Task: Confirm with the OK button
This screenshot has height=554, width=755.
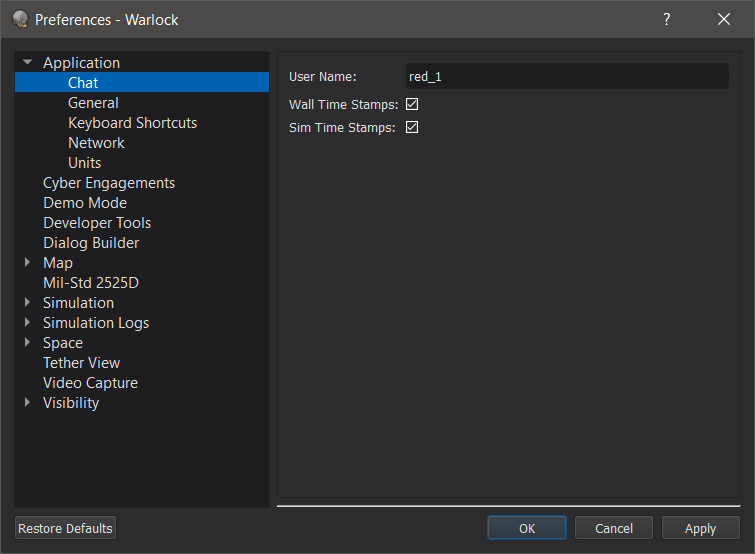Action: click(x=527, y=528)
